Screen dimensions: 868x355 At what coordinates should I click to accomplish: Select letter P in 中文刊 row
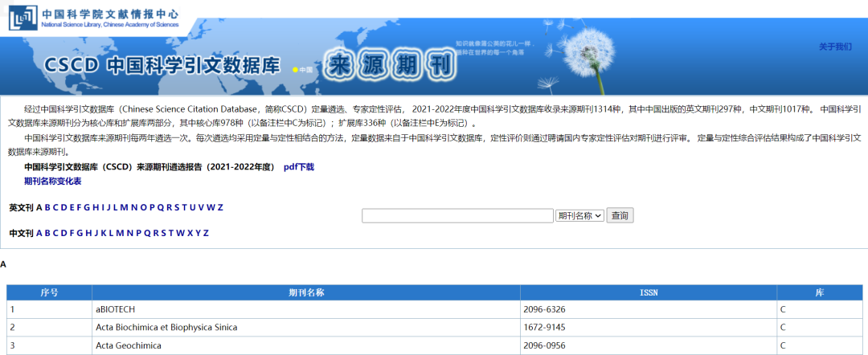click(138, 233)
